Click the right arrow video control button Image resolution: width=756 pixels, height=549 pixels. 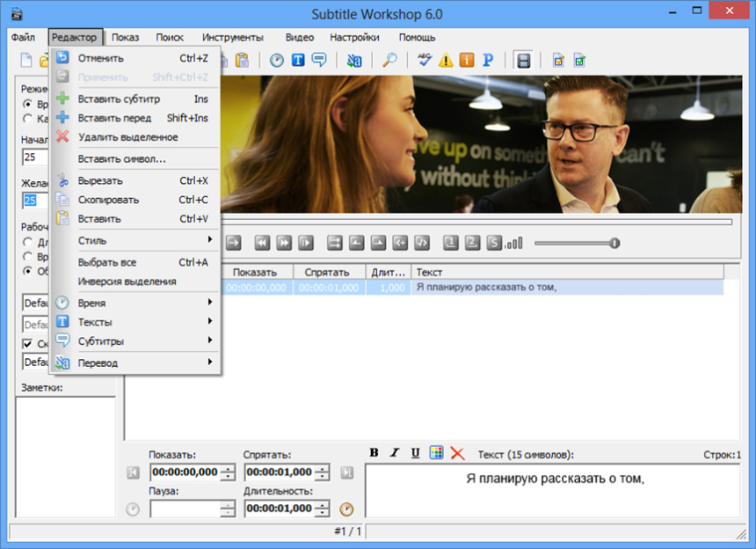coord(233,243)
